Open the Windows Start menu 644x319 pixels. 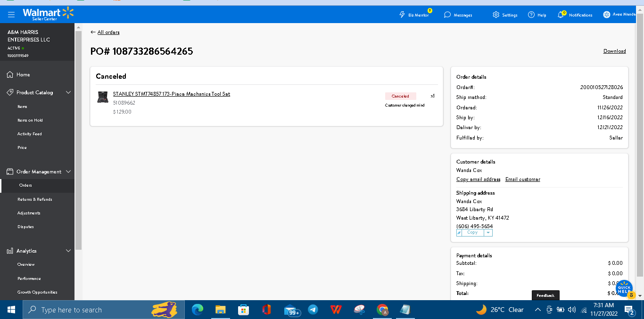click(x=11, y=310)
